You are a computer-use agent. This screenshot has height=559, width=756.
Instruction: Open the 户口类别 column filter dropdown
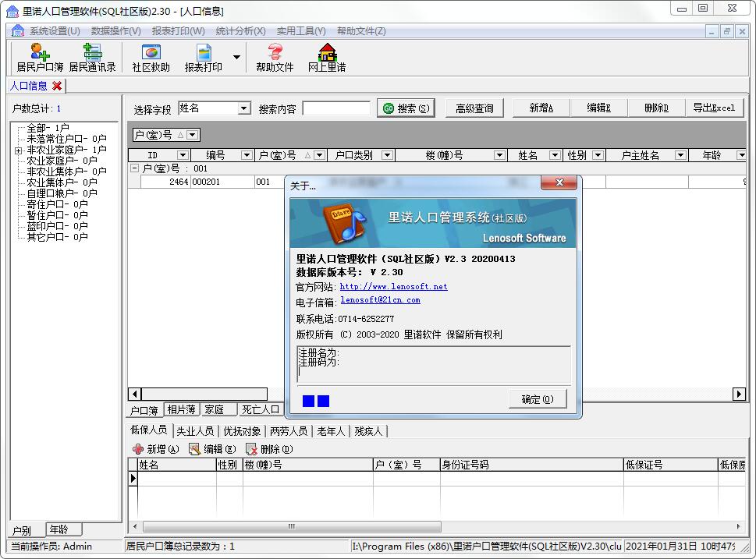click(387, 155)
